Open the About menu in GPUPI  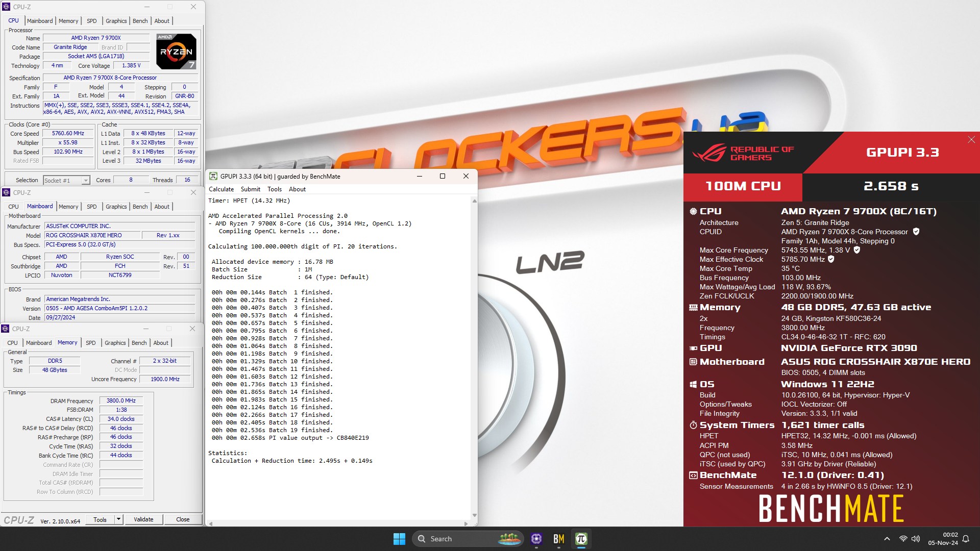click(297, 189)
